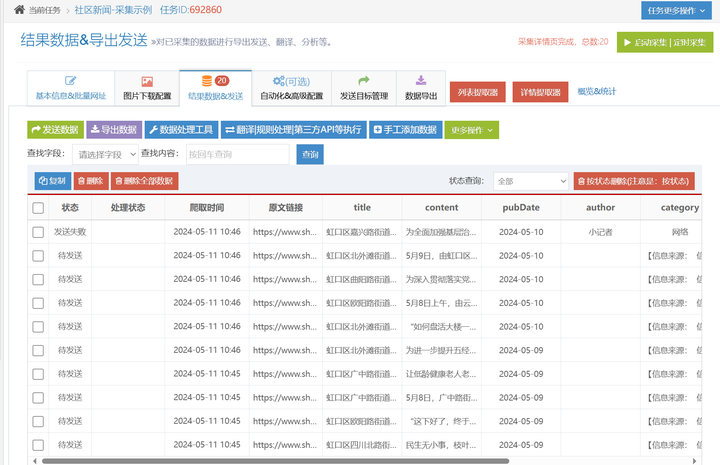Check the row with content 这下好了，终于

38,421
